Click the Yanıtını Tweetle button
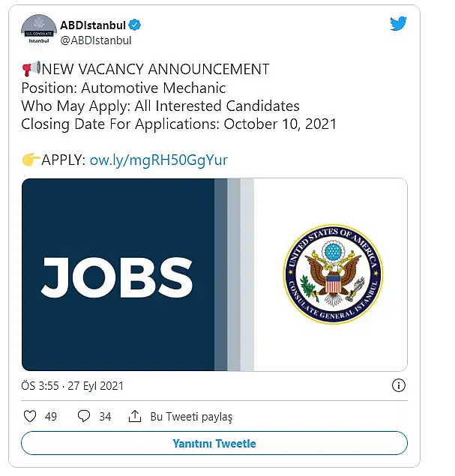The height and width of the screenshot is (476, 455). tap(214, 443)
